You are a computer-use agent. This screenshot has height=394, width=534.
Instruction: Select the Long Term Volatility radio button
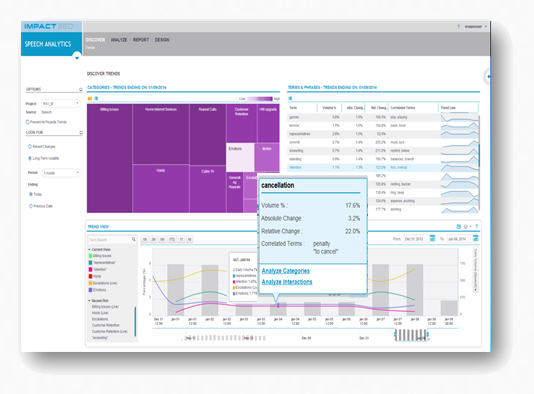[x=30, y=158]
